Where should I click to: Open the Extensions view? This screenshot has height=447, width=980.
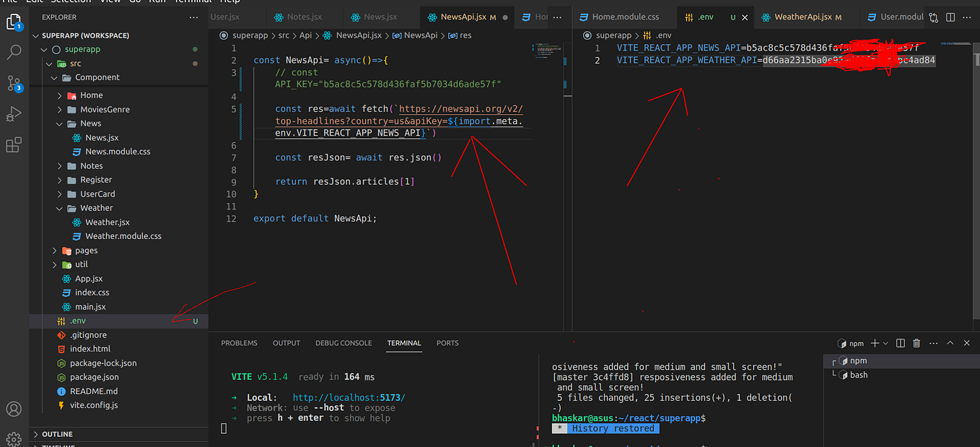click(x=14, y=144)
